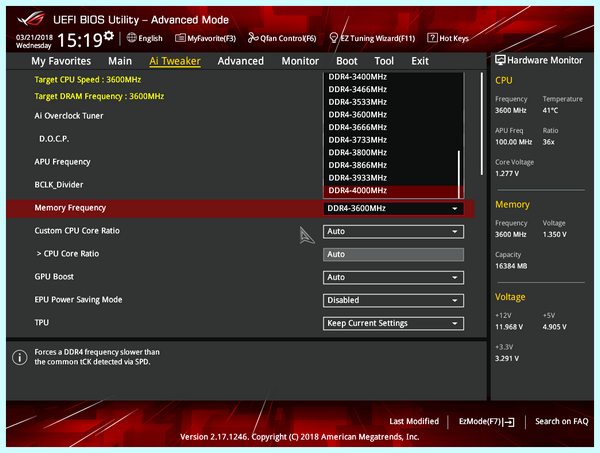Select the GPU Boost label
The image size is (600, 453).
coord(54,277)
